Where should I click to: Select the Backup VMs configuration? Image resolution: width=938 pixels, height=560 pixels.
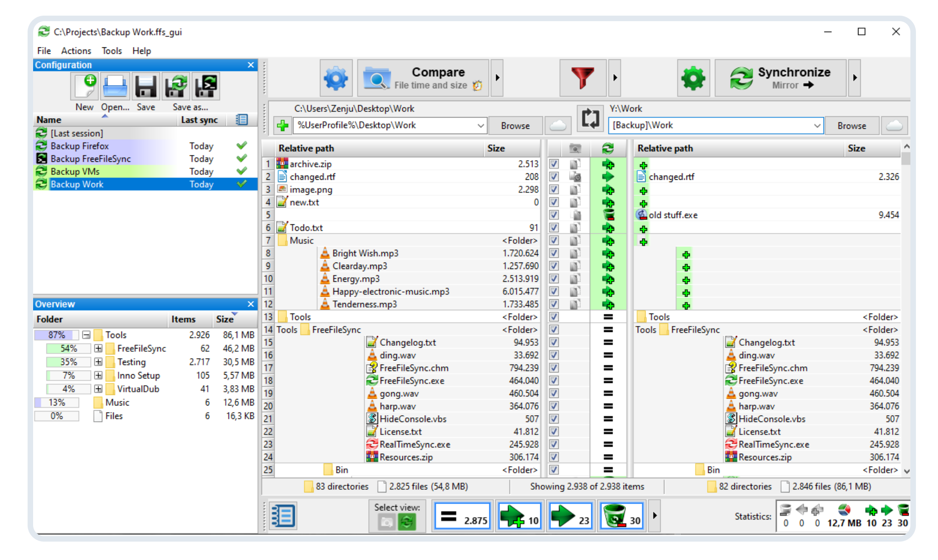(75, 171)
